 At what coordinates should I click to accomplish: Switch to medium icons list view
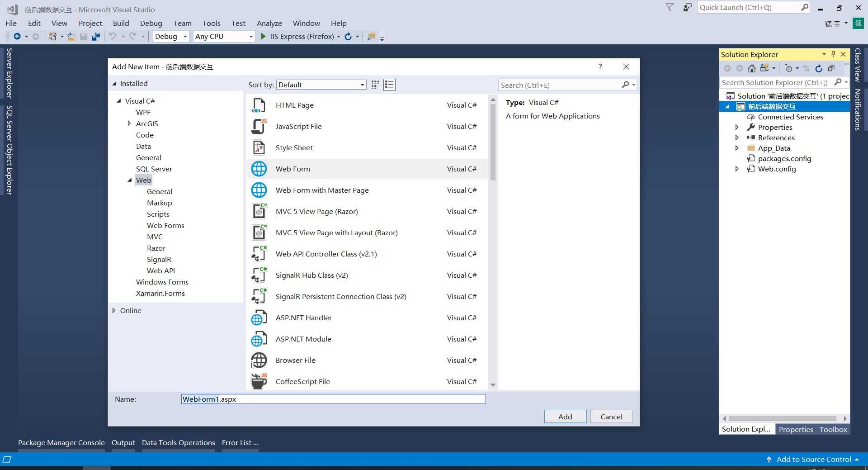[389, 85]
